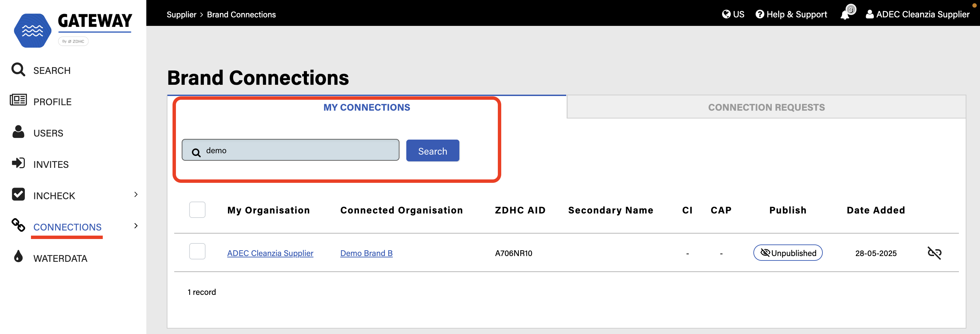Disconnect Demo Brand B with broken-link icon

tap(934, 253)
